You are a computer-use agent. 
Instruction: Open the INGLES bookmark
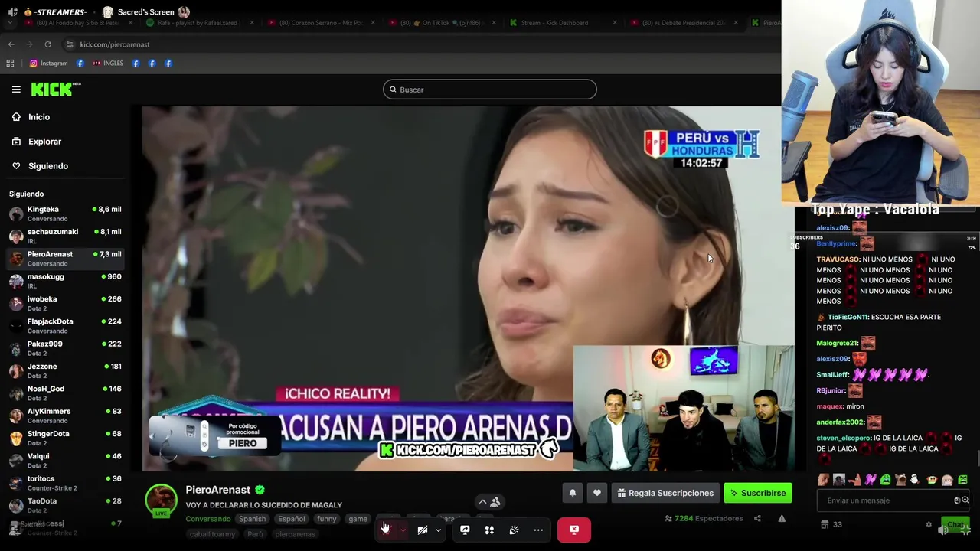pyautogui.click(x=108, y=64)
